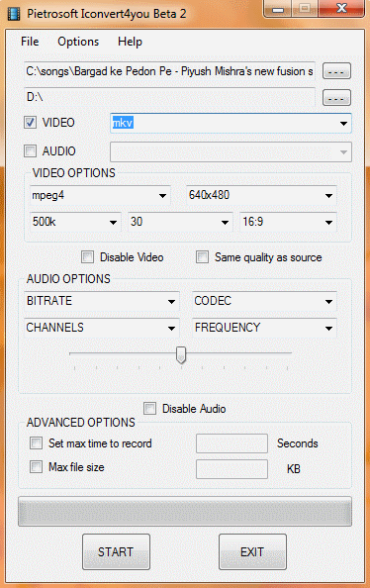The width and height of the screenshot is (370, 588).
Task: Check the Disable Audio checkbox
Action: 149,409
